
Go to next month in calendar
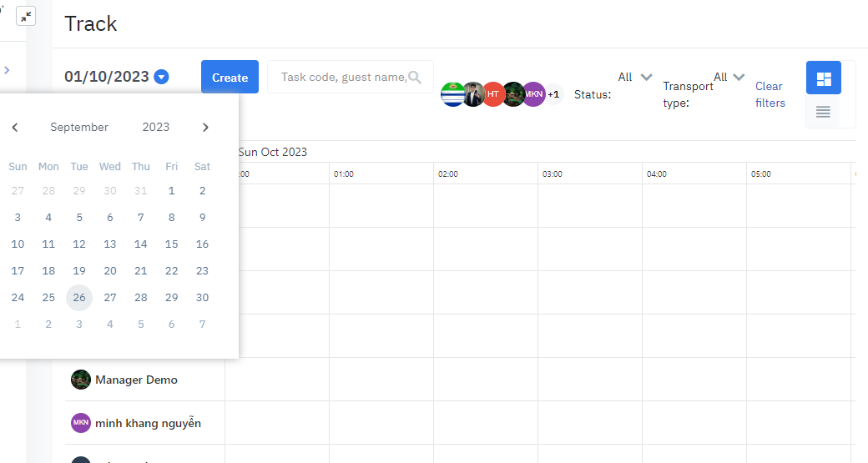(205, 128)
